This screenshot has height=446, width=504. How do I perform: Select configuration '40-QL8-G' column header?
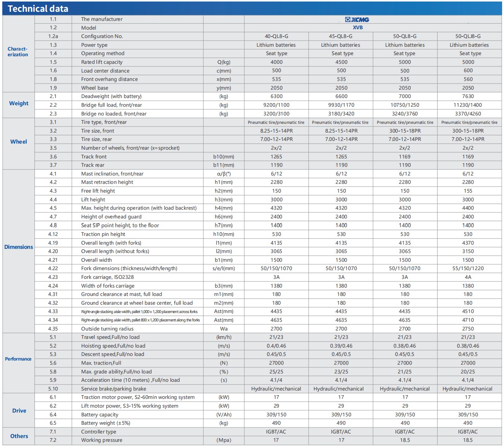click(x=276, y=36)
